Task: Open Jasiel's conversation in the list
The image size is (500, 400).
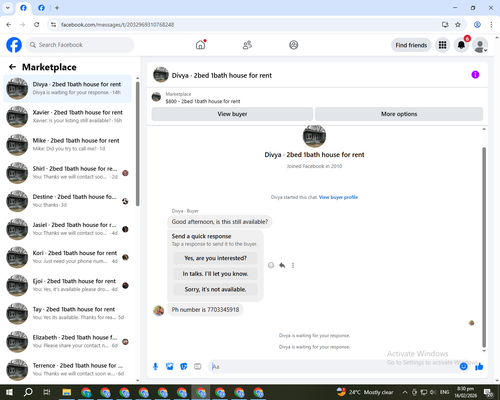Action: tap(67, 229)
